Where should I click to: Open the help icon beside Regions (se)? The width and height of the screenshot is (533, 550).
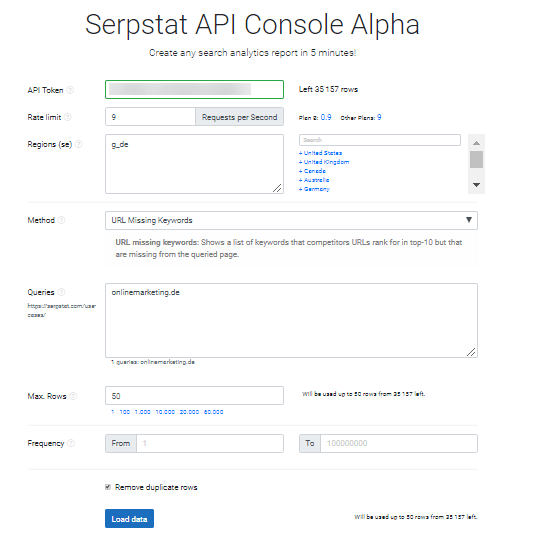[x=79, y=144]
